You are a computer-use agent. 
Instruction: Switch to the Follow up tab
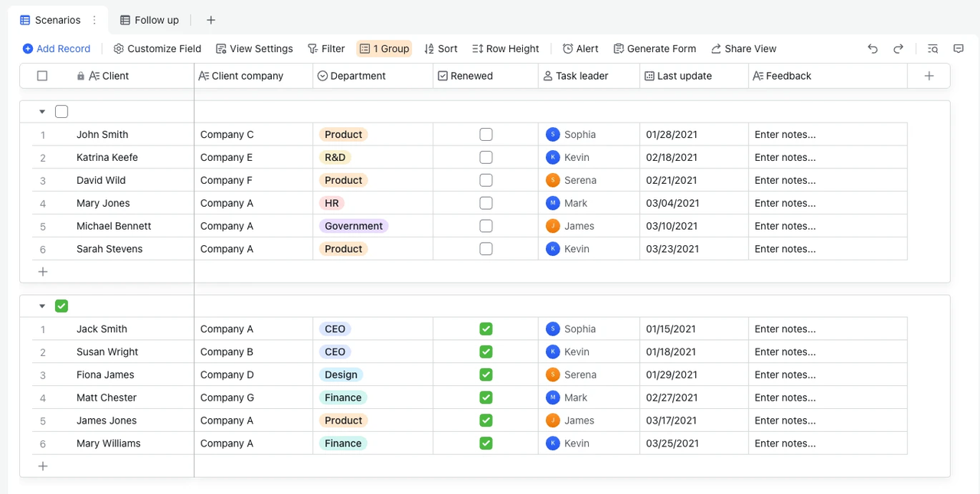149,20
